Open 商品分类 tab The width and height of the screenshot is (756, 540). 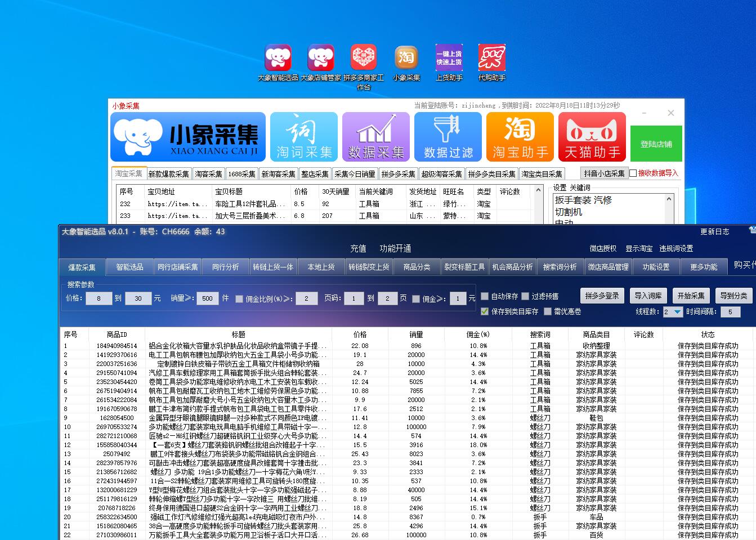417,267
